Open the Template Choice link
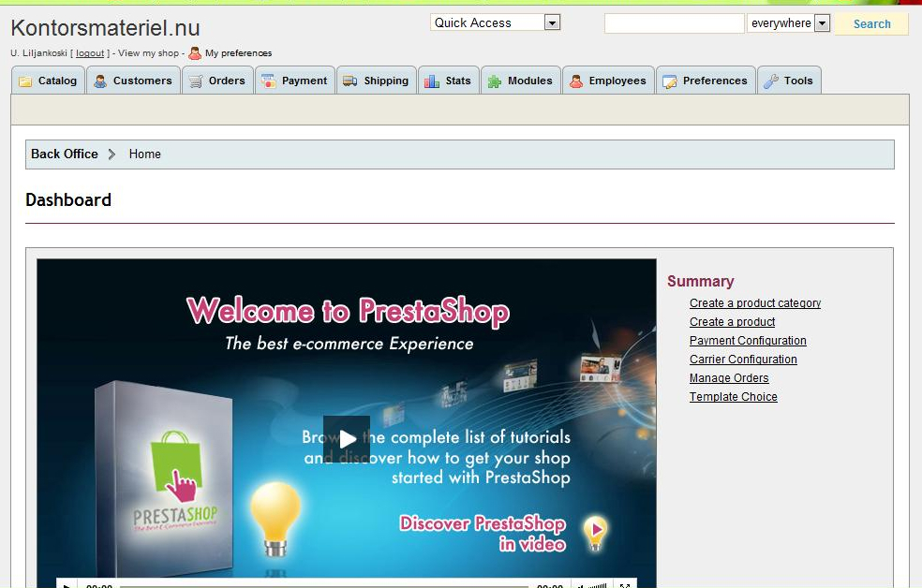Screen dimensions: 922x588 point(734,397)
